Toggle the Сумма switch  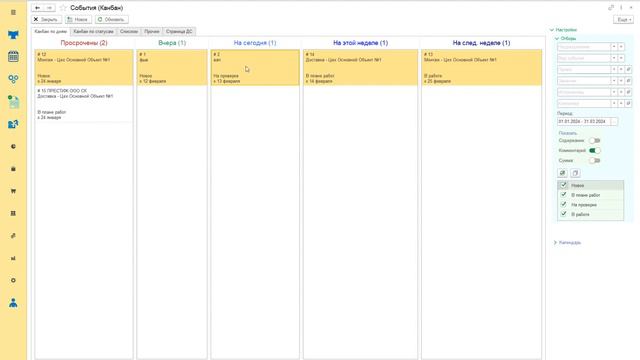click(x=594, y=160)
